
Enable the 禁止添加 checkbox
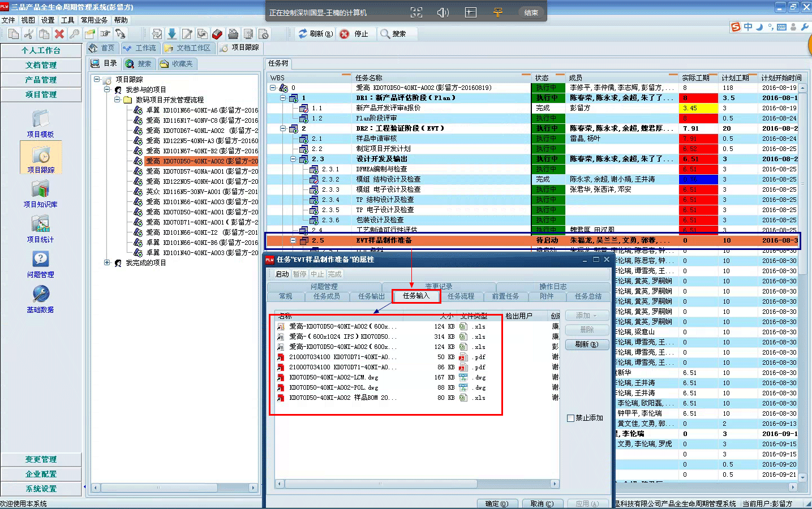571,418
